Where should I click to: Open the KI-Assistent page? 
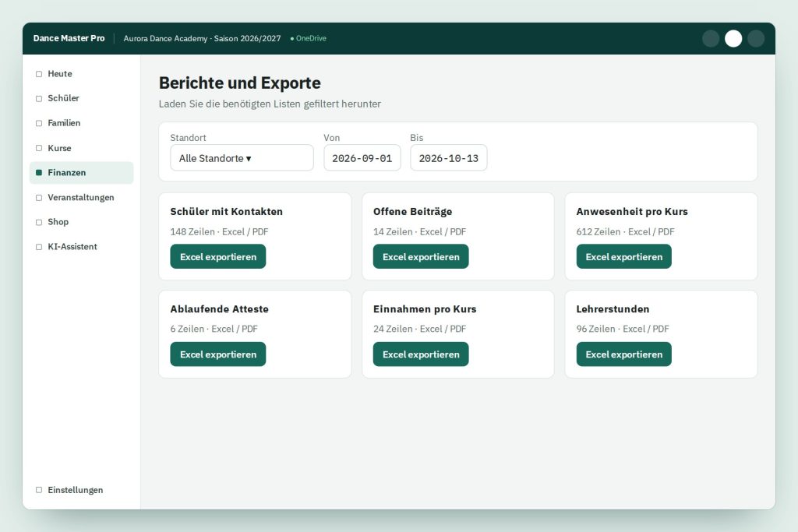pos(81,247)
